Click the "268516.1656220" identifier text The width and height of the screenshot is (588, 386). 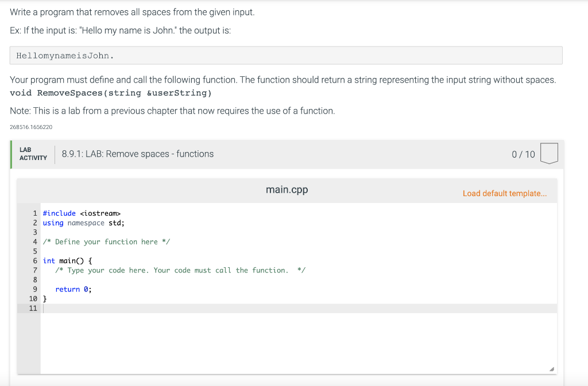click(30, 127)
